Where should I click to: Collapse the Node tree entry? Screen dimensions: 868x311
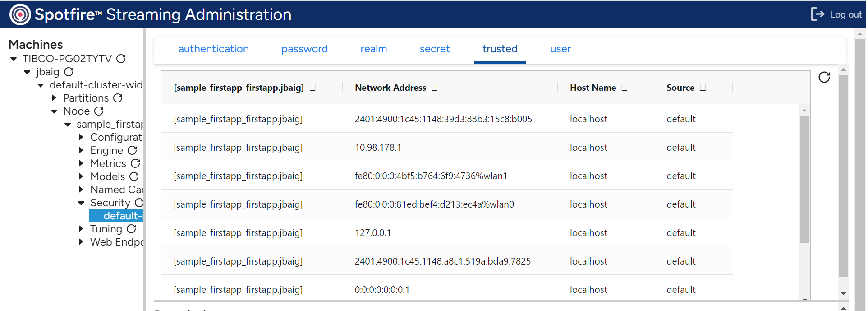(54, 111)
